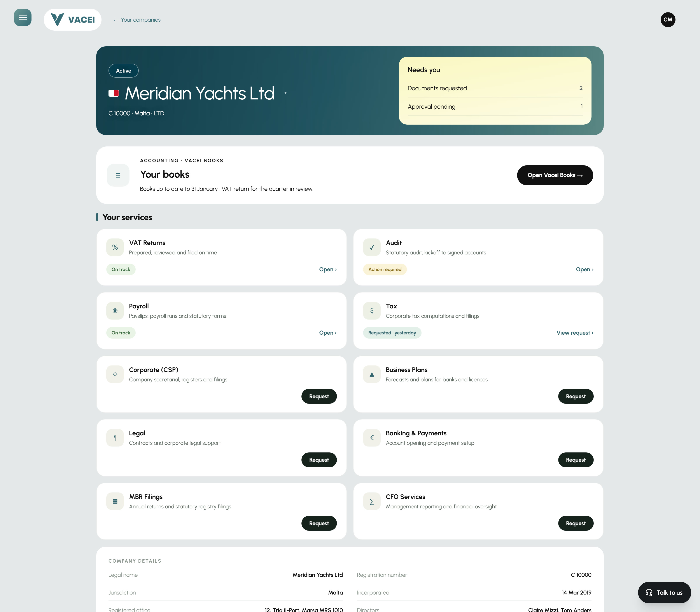Click the Books up to date status text
700x612 pixels.
[226, 189]
